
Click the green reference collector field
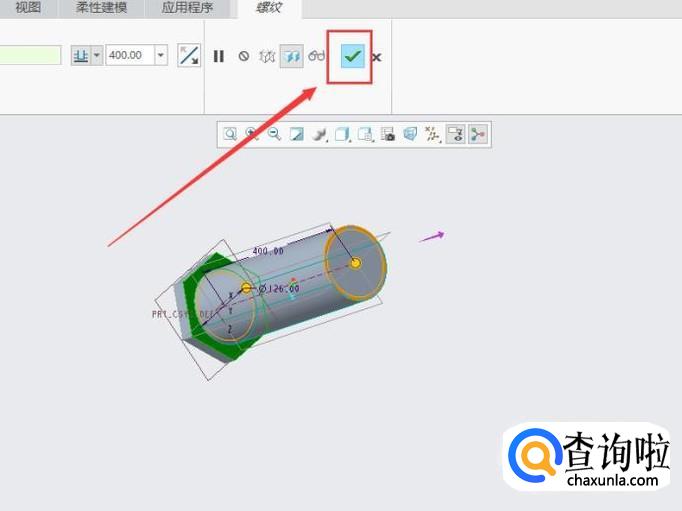[x=30, y=55]
